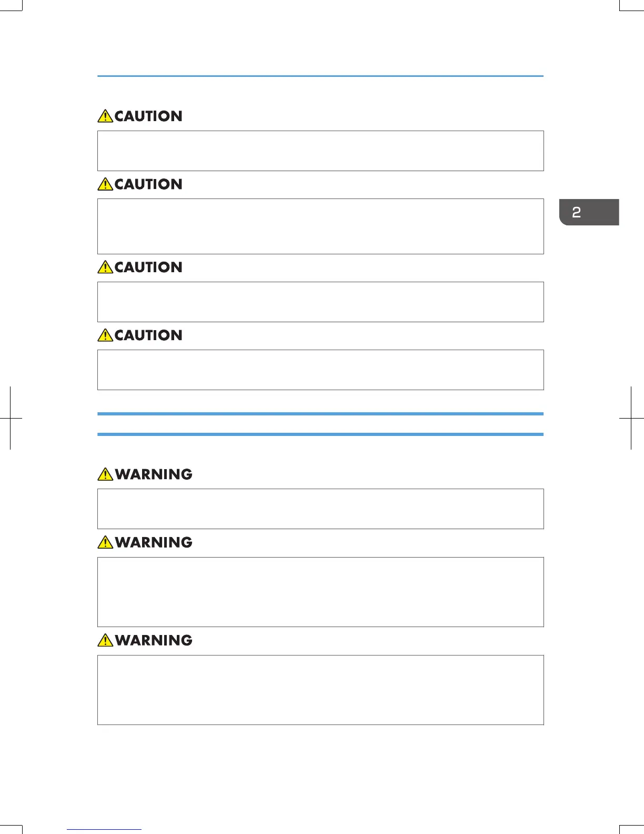The width and height of the screenshot is (644, 834).
Task: Click the first CAUTION warning triangle icon
Action: point(105,116)
